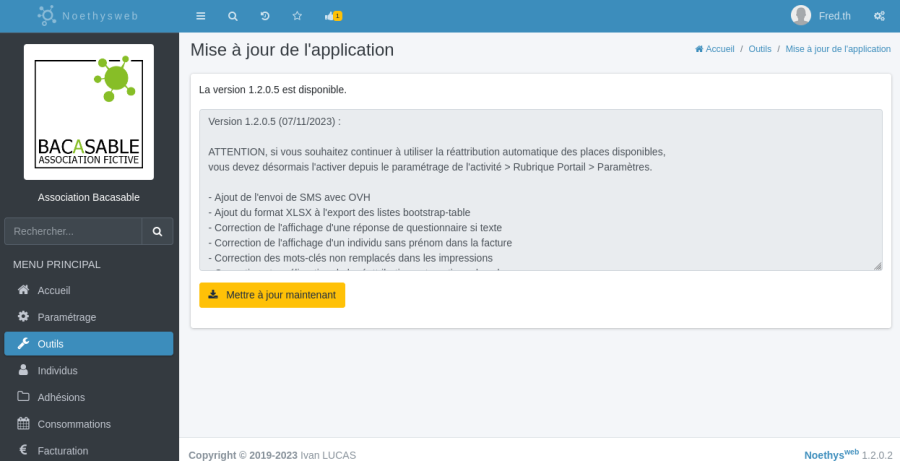This screenshot has width=900, height=461.
Task: Click the sidebar search button
Action: click(157, 231)
